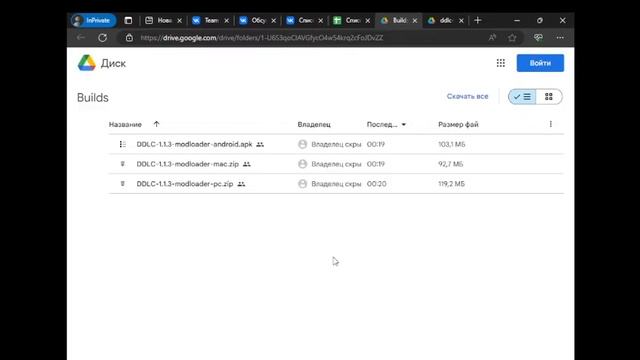The width and height of the screenshot is (640, 360).
Task: Close the ddlc Drive tab
Action: (461, 21)
